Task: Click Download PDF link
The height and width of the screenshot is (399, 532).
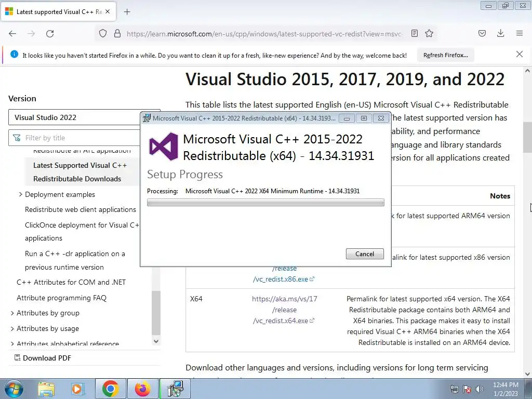Action: (x=47, y=358)
